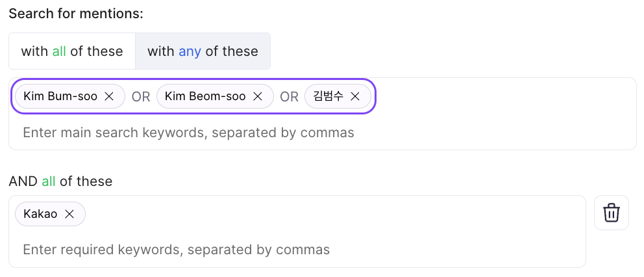Focus the required keywords input field

click(x=176, y=250)
